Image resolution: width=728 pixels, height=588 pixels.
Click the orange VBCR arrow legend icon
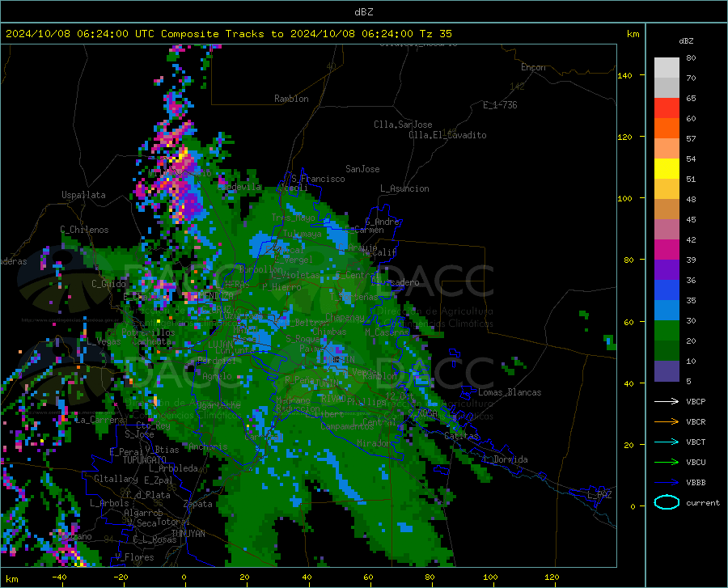click(667, 421)
